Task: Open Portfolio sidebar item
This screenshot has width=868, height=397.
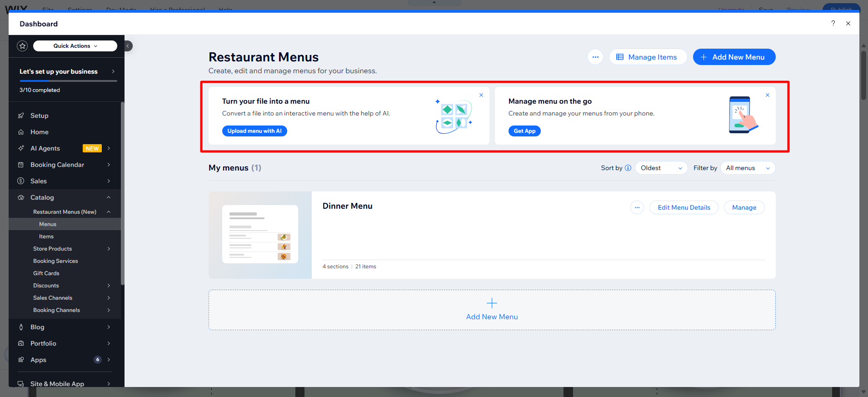Action: 65,343
